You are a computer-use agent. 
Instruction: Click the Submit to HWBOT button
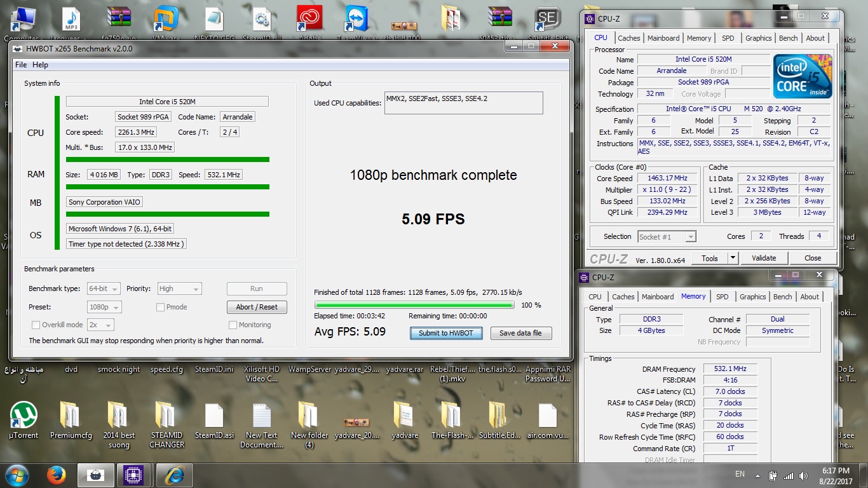point(446,333)
